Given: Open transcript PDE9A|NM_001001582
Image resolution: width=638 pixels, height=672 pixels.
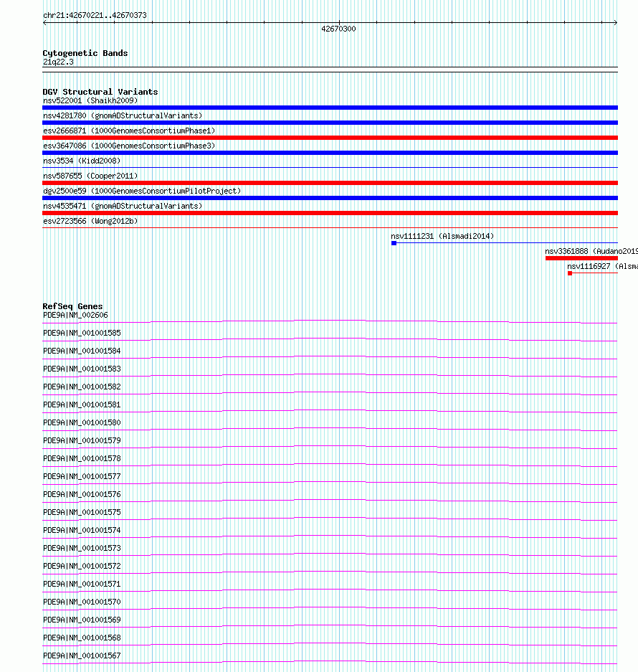Looking at the screenshot, I should 82,387.
